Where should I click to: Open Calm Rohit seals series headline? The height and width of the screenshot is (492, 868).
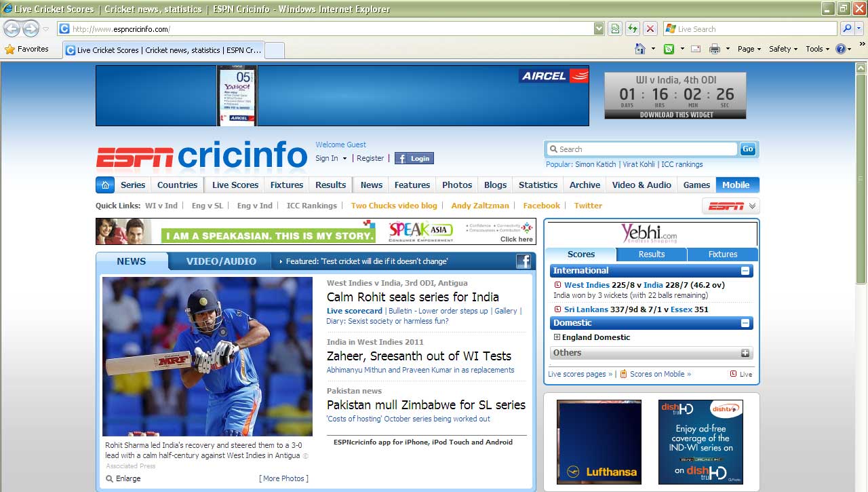(413, 297)
